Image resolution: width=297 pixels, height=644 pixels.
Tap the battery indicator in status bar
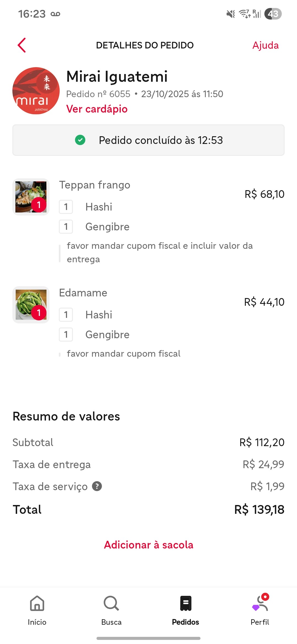(x=273, y=14)
